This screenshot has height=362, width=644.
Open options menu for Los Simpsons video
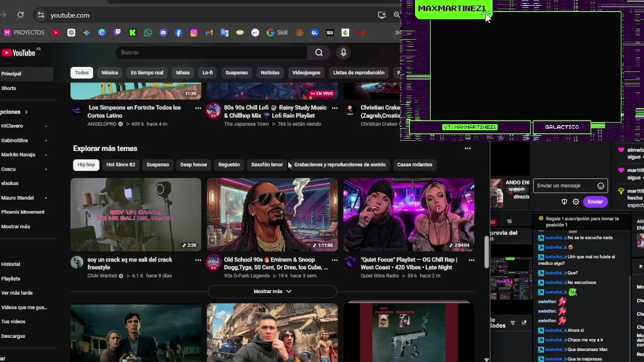point(198,108)
